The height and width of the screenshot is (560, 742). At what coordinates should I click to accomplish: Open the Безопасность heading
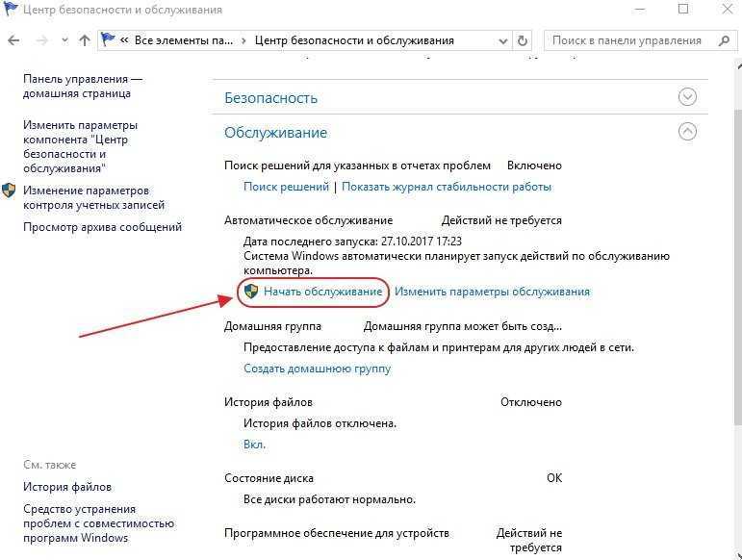[270, 98]
